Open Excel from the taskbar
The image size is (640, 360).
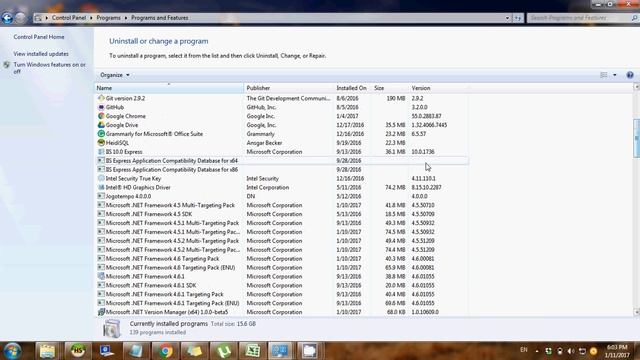(x=253, y=351)
